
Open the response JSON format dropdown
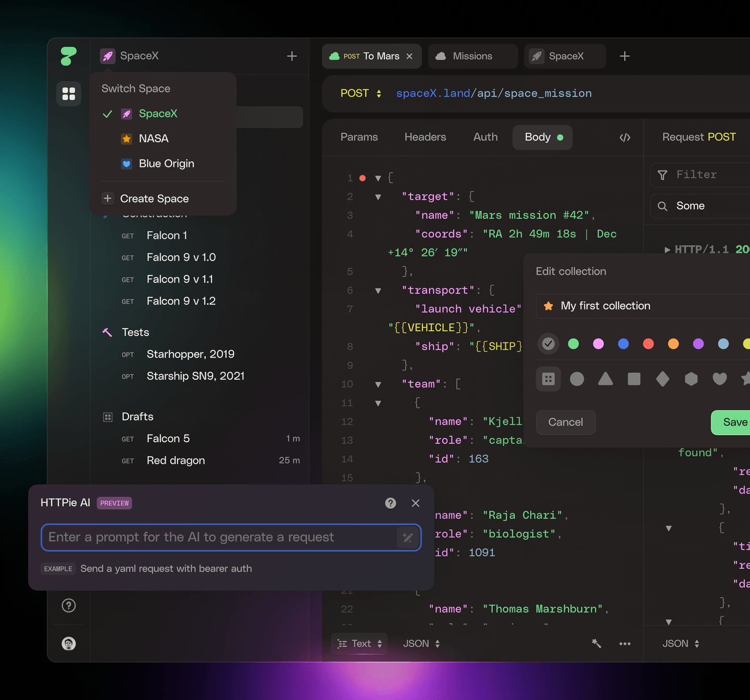click(x=681, y=644)
